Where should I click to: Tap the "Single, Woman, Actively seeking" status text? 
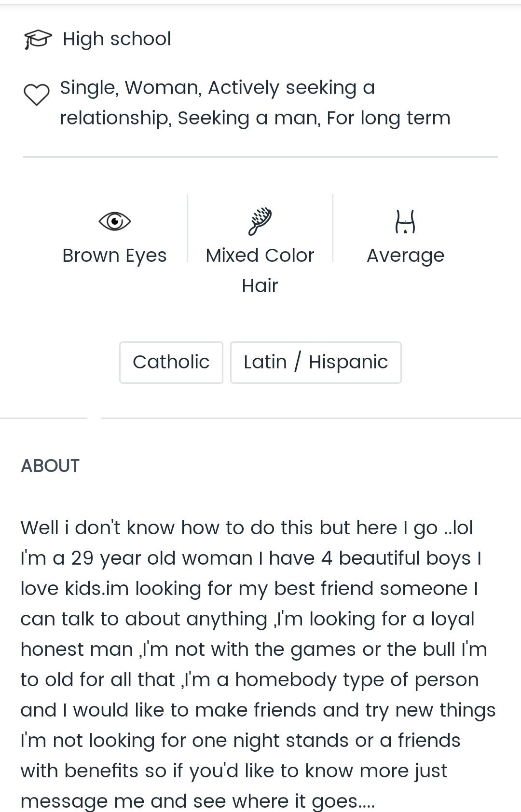(x=217, y=88)
